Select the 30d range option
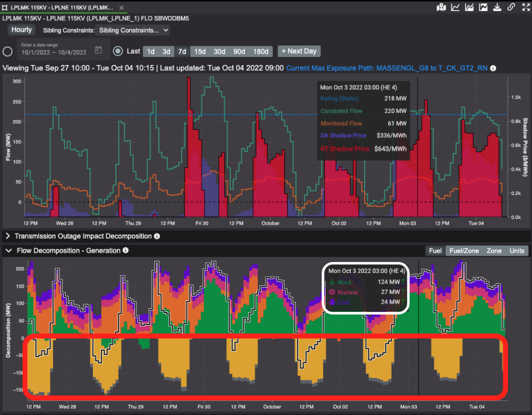The image size is (532, 415). point(219,51)
